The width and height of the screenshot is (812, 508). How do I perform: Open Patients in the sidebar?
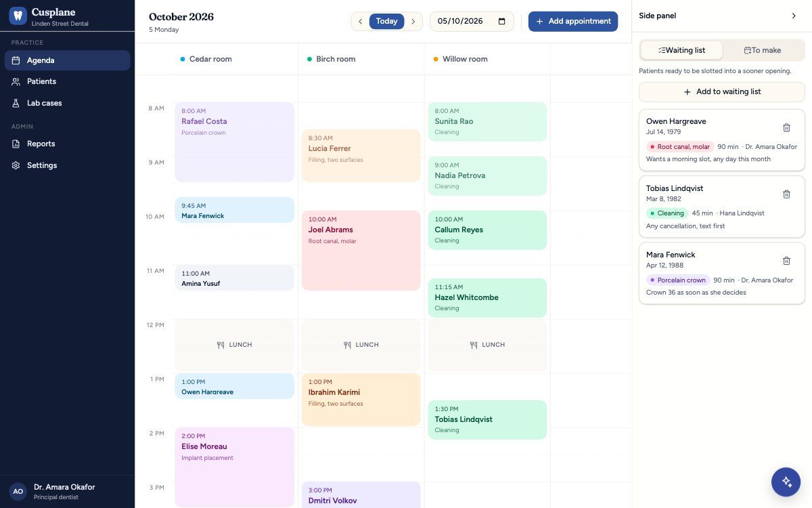(x=67, y=81)
